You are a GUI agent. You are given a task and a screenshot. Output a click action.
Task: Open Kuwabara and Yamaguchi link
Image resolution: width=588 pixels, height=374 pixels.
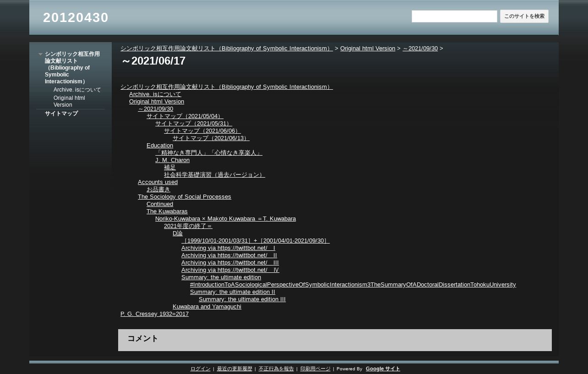tap(207, 307)
